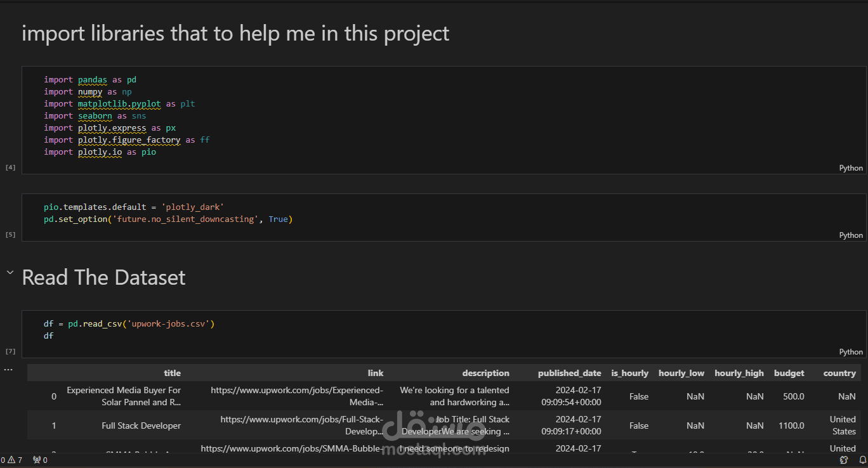Open the Experienced-Media upwork job link
The width and height of the screenshot is (868, 468).
pyautogui.click(x=296, y=396)
